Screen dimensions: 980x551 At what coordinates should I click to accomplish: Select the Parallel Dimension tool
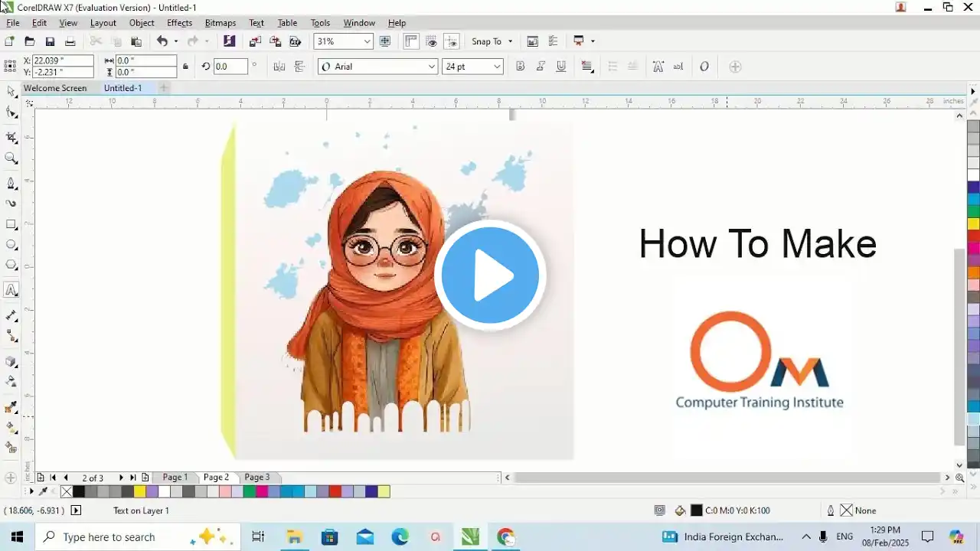click(11, 315)
